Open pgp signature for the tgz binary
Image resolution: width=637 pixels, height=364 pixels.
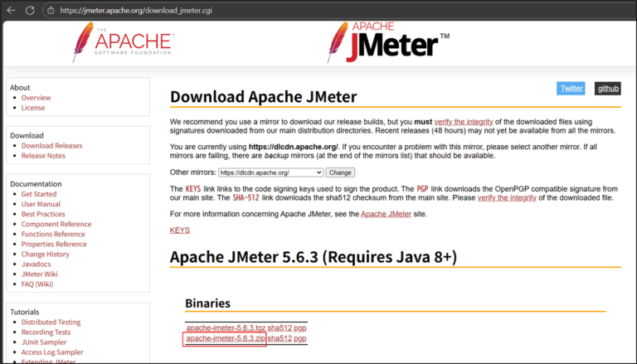(300, 328)
